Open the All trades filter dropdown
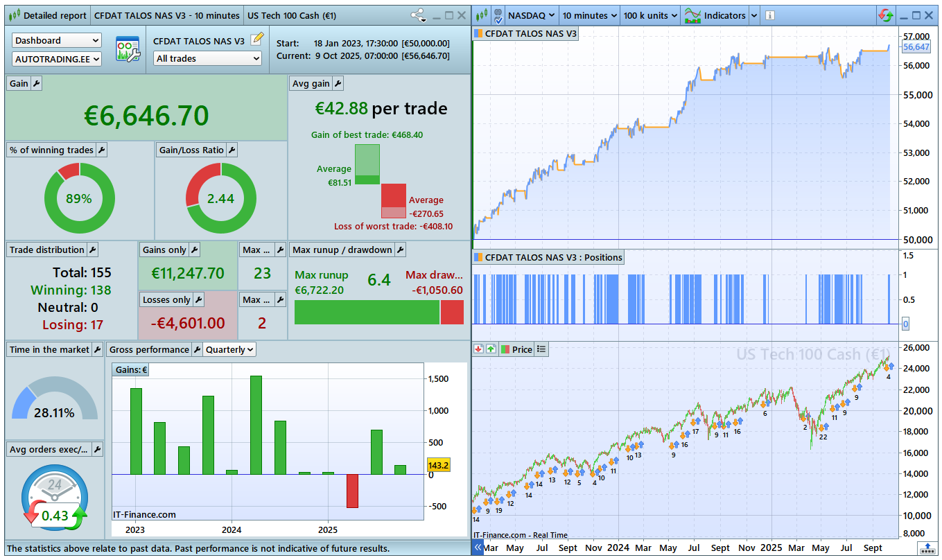942x560 pixels. click(x=207, y=59)
